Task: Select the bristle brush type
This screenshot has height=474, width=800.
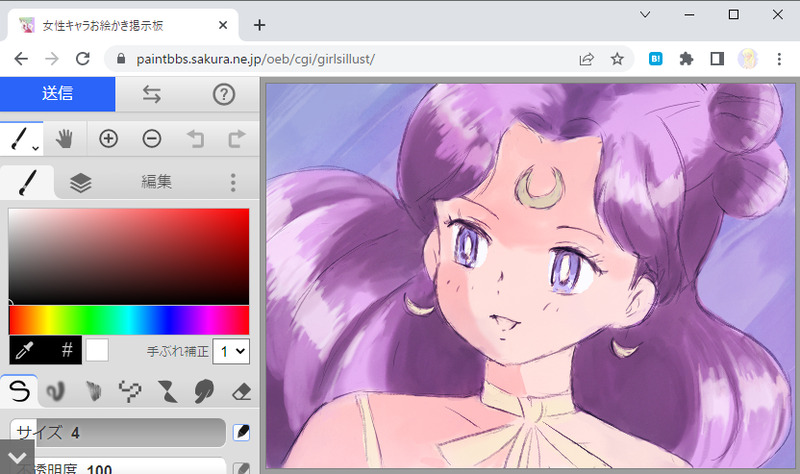Action: (93, 391)
